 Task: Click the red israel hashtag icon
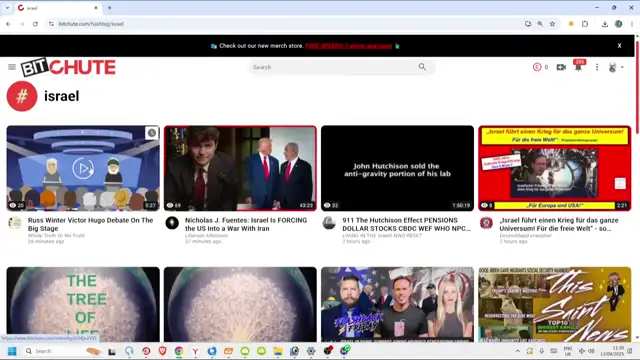tap(22, 96)
